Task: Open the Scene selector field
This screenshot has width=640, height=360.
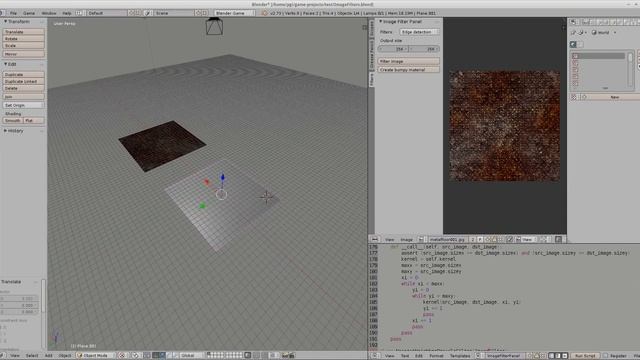Action: 173,13
